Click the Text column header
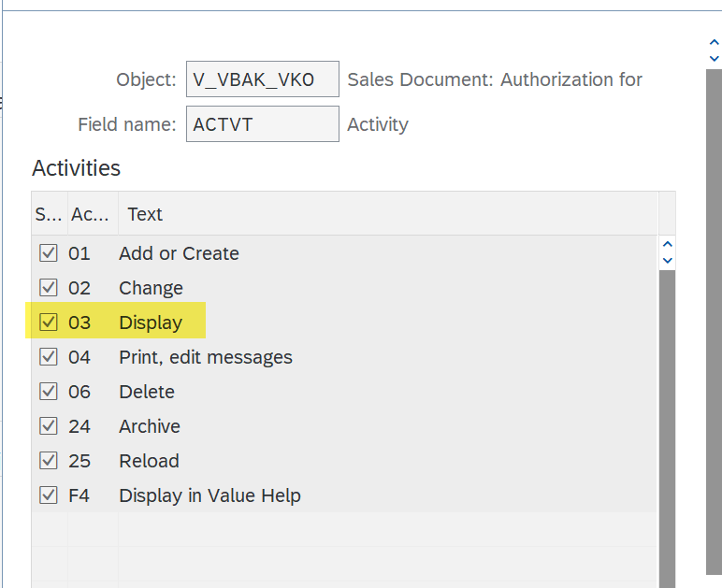This screenshot has height=588, width=722. [145, 214]
